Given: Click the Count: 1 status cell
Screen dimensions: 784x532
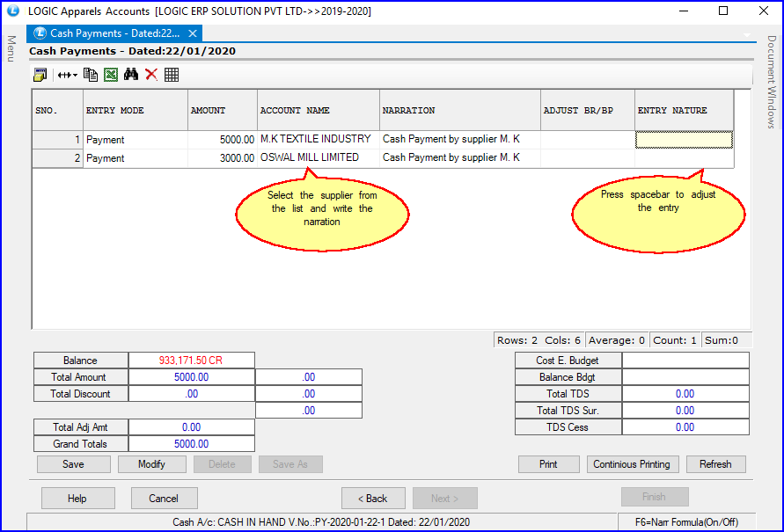Looking at the screenshot, I should point(675,340).
